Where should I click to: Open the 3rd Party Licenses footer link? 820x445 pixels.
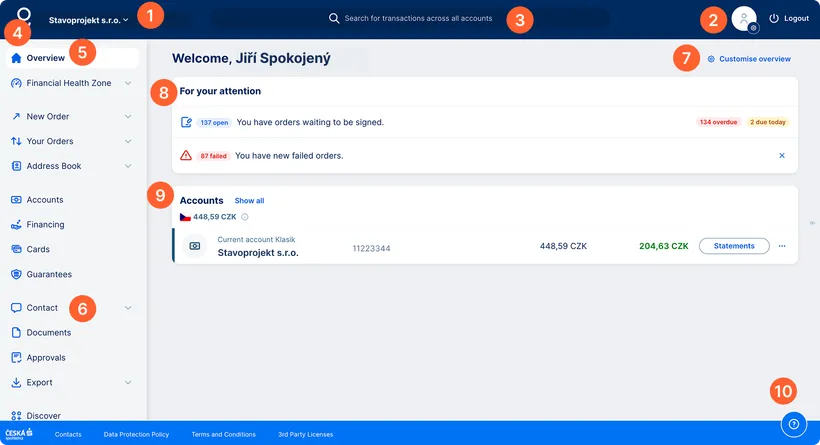(x=306, y=435)
